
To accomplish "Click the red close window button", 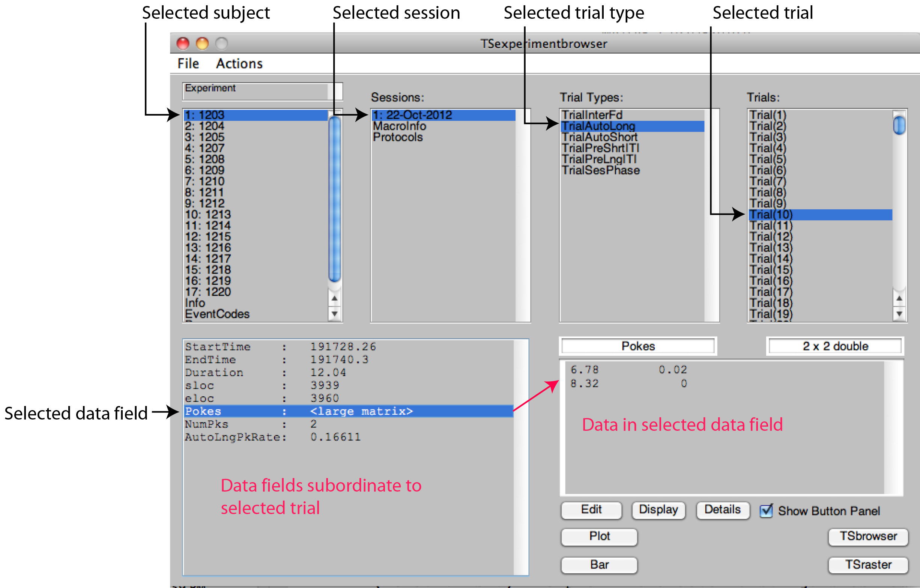I will tap(183, 44).
